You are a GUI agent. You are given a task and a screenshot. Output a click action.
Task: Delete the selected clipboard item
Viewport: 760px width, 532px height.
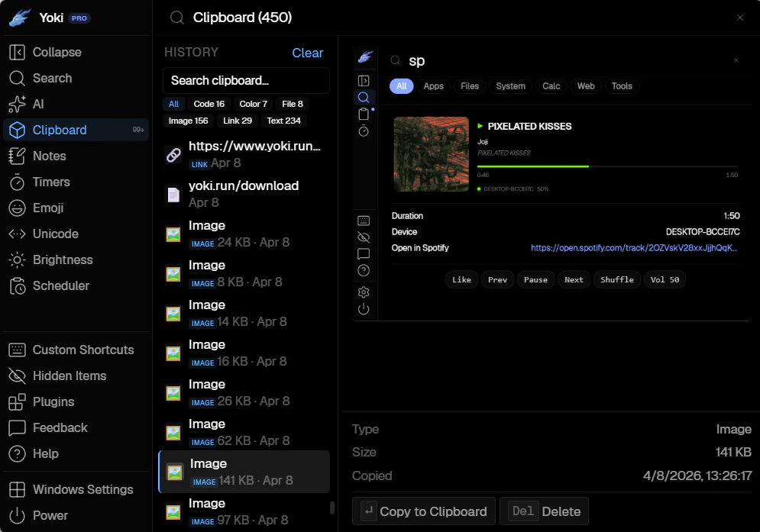tap(544, 511)
